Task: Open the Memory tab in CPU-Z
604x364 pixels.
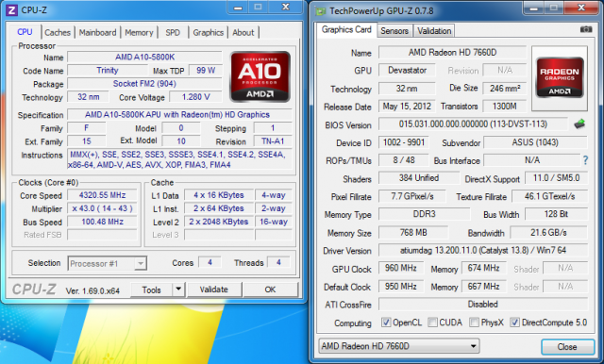Action: (139, 33)
